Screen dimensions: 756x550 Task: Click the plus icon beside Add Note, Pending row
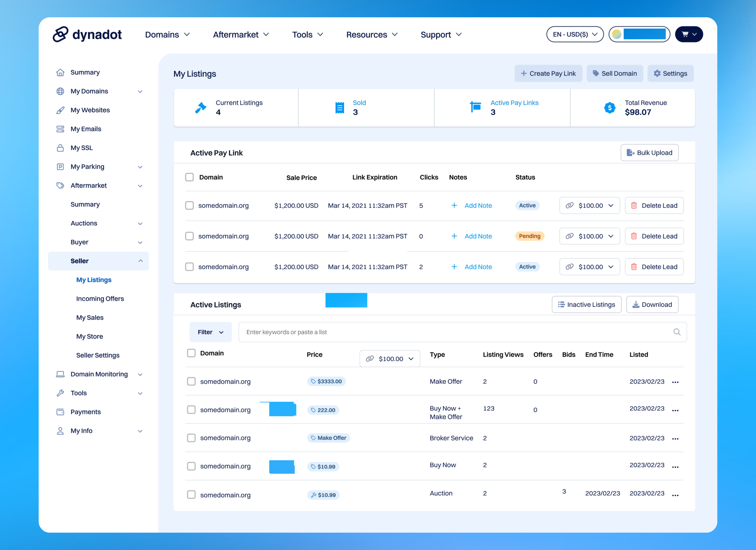click(454, 236)
